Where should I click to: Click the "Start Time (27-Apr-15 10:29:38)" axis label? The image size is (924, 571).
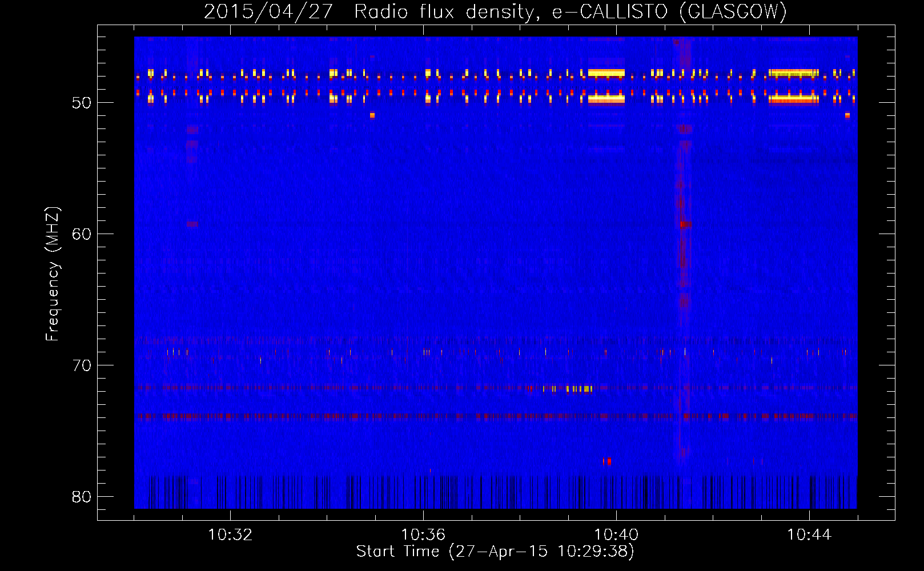495,552
